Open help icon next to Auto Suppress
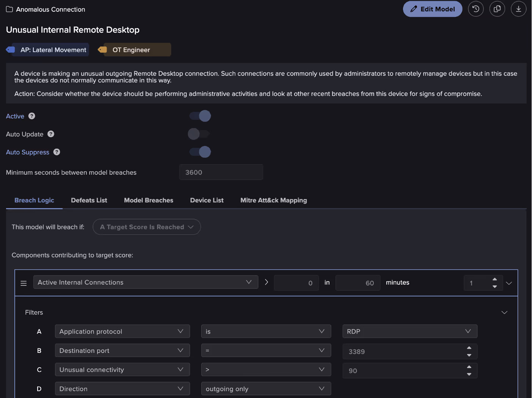The image size is (532, 398). (57, 152)
